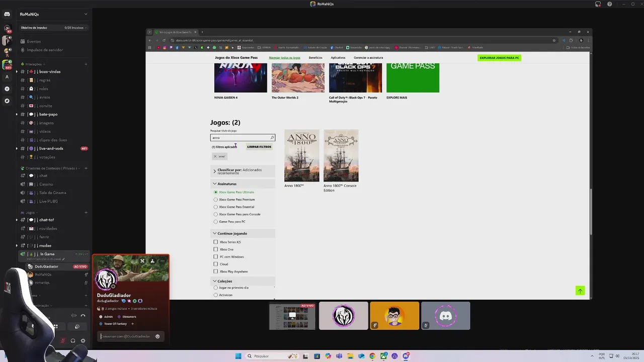Open The Outer Worlds 2 game card
Screen dimensions: 644x362
tap(298, 81)
